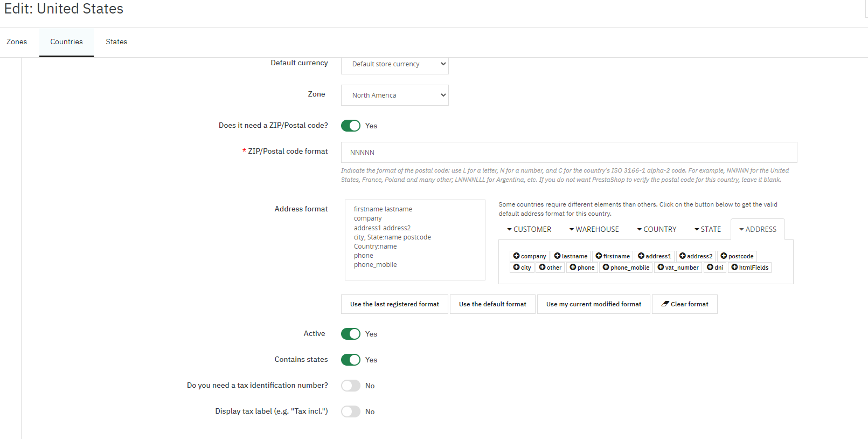Click the eraser icon on Clear format

click(x=665, y=304)
